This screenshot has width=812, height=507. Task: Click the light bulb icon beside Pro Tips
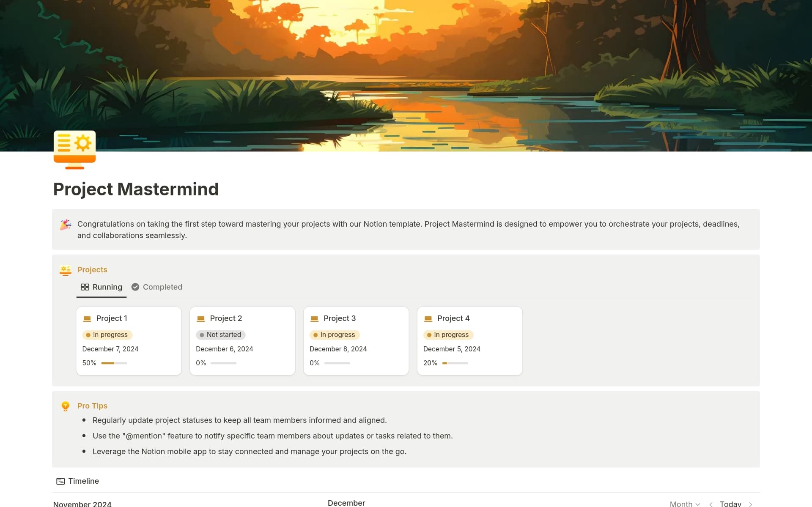[x=66, y=406]
